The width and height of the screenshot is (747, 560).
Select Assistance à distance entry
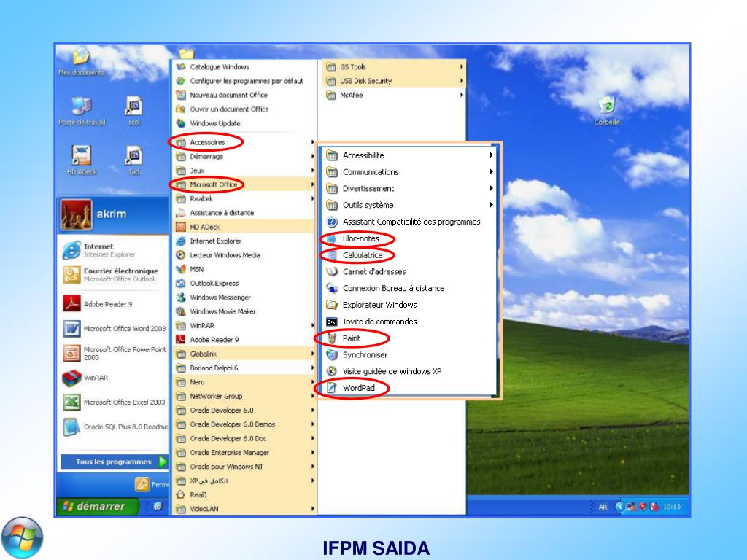(244, 213)
